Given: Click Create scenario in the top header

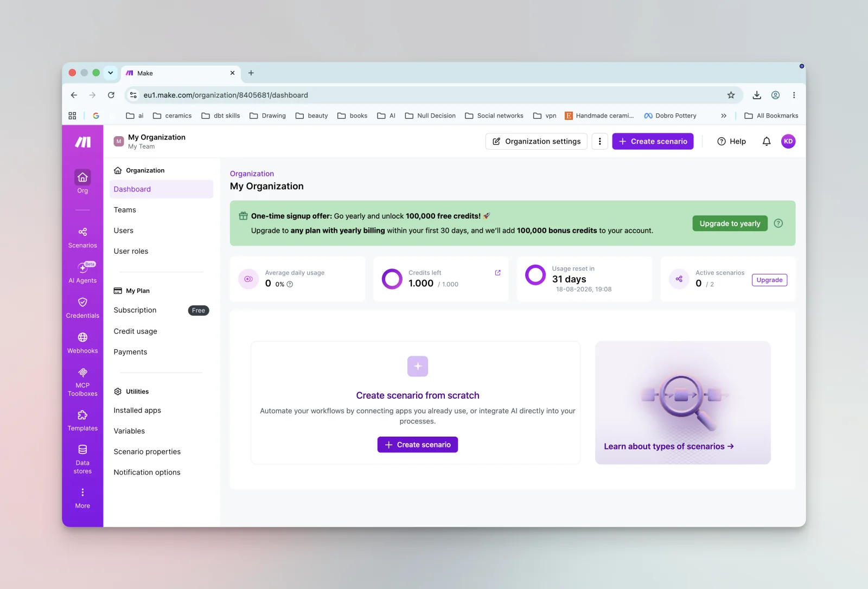Looking at the screenshot, I should click(x=653, y=142).
